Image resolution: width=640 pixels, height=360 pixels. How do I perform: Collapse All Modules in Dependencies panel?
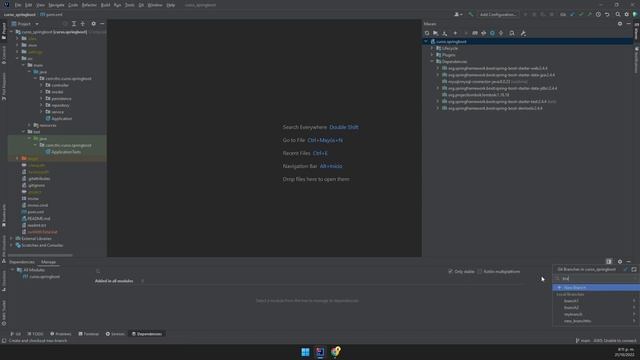click(13, 270)
